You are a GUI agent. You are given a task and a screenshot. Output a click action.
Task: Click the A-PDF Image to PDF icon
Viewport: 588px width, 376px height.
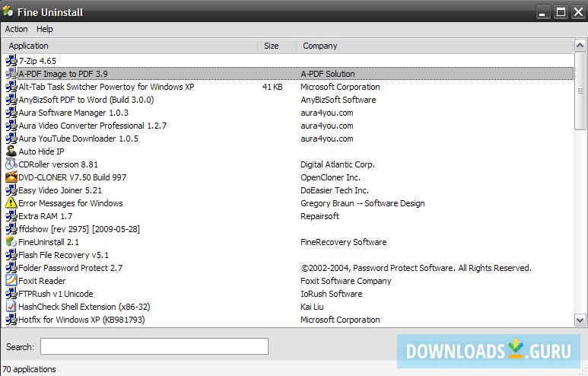click(11, 74)
